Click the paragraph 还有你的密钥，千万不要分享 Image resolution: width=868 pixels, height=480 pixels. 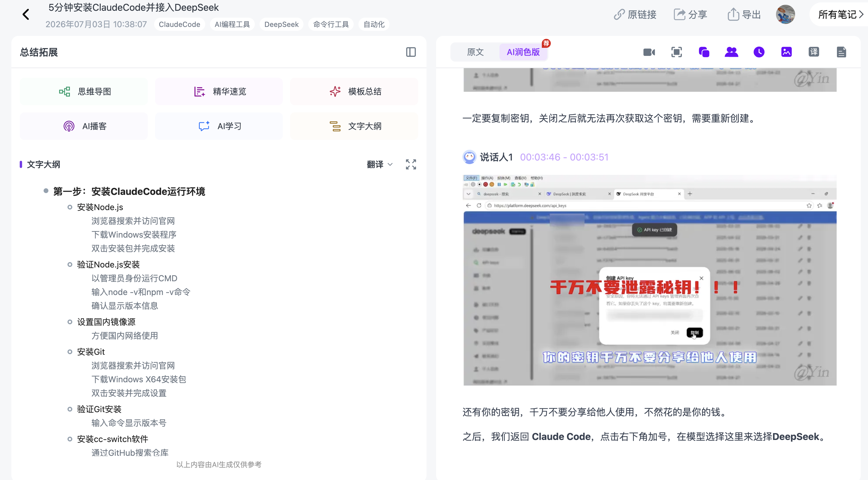point(595,412)
